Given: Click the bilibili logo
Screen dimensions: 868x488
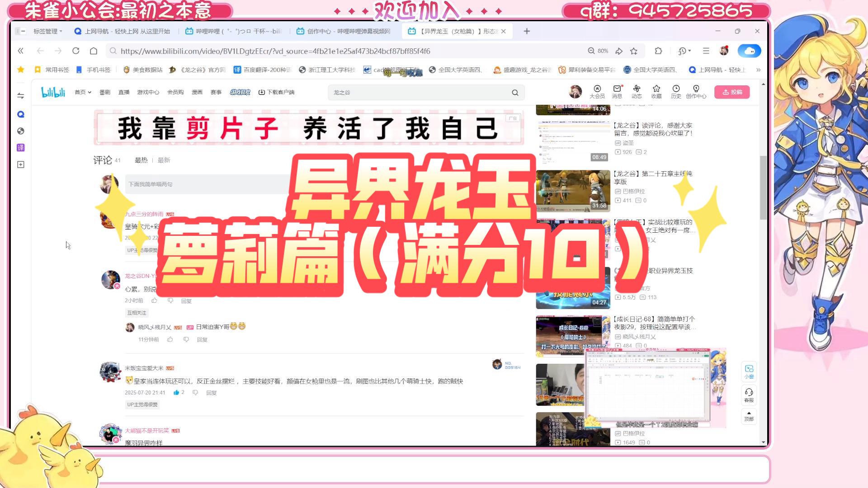Looking at the screenshot, I should (53, 92).
